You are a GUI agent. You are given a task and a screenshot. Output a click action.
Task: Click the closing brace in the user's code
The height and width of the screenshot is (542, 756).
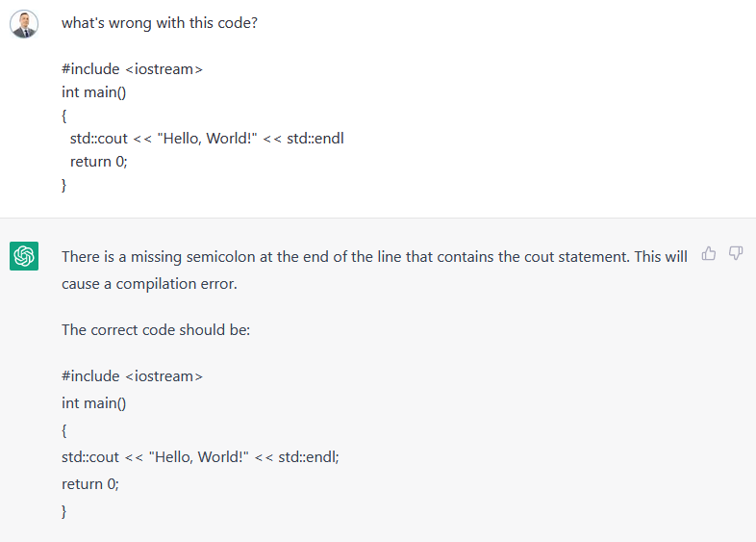pyautogui.click(x=63, y=185)
